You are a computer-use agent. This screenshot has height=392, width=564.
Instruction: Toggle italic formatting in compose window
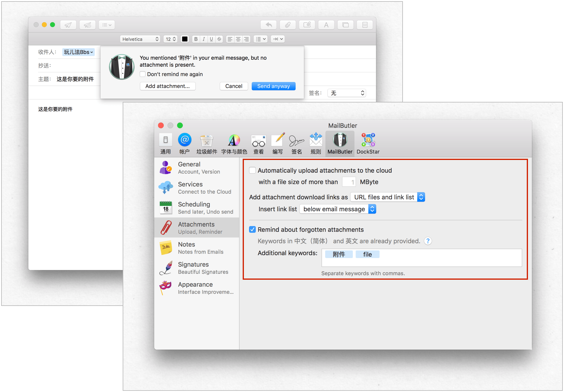pos(204,39)
